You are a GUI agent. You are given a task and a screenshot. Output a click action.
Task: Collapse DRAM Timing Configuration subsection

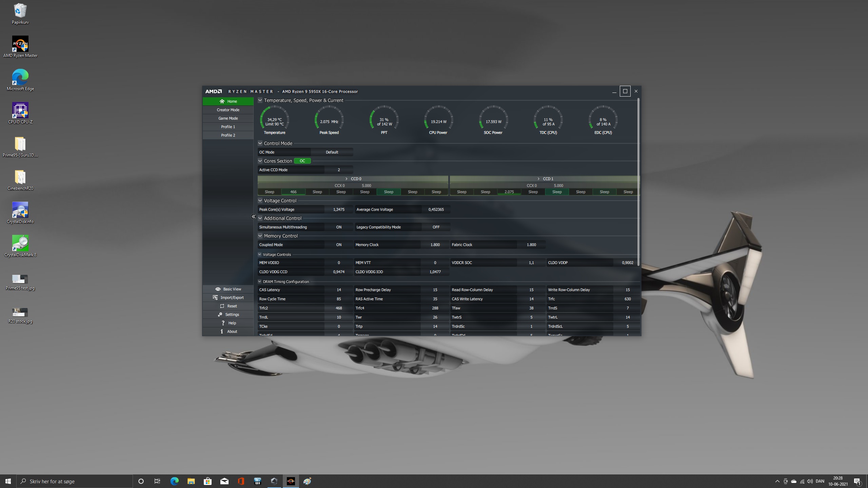click(x=260, y=282)
